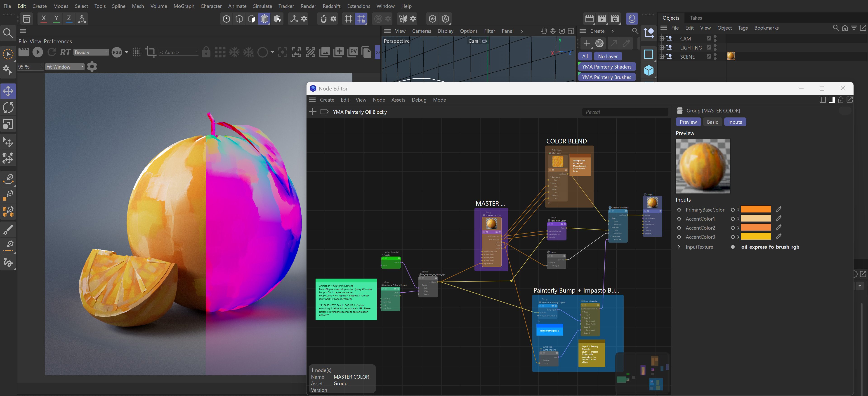Toggle X axis lock icon

43,19
